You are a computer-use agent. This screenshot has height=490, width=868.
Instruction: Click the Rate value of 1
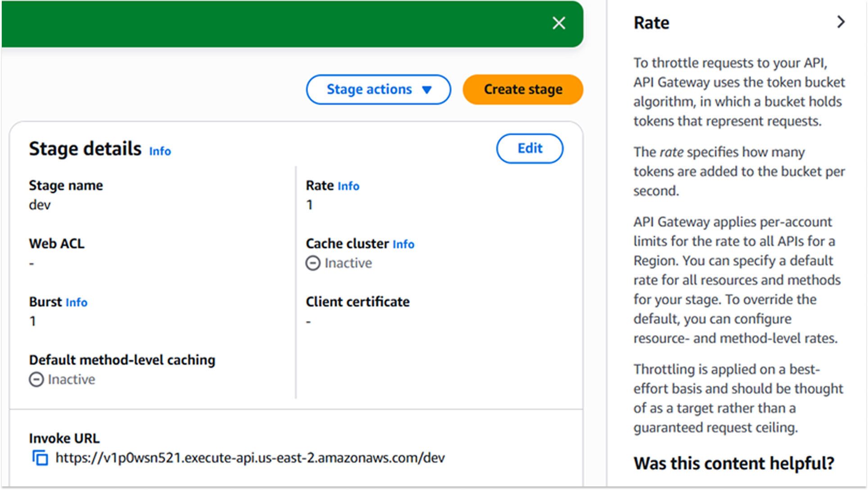point(309,205)
